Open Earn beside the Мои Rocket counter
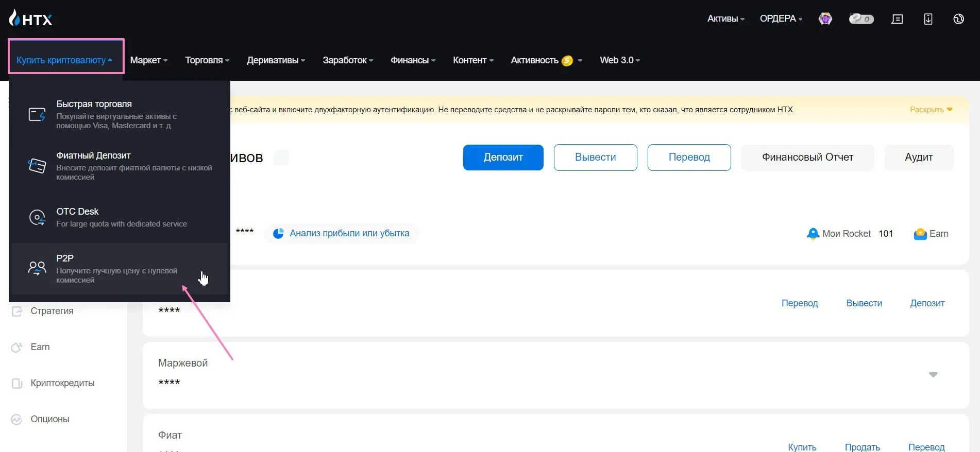 pos(931,234)
